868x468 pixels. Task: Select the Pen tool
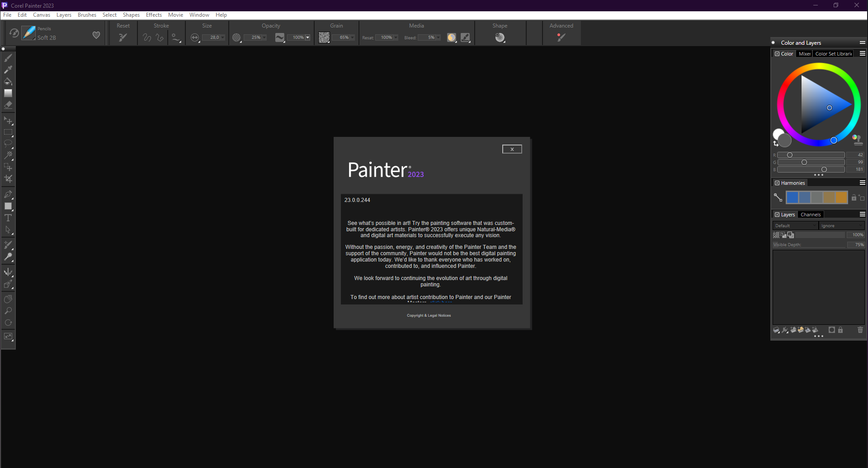8,194
